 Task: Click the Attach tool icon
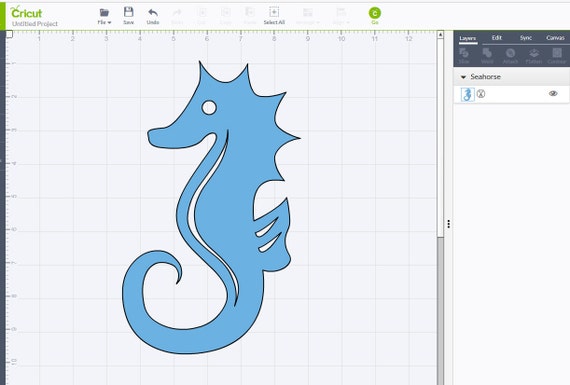tap(510, 53)
